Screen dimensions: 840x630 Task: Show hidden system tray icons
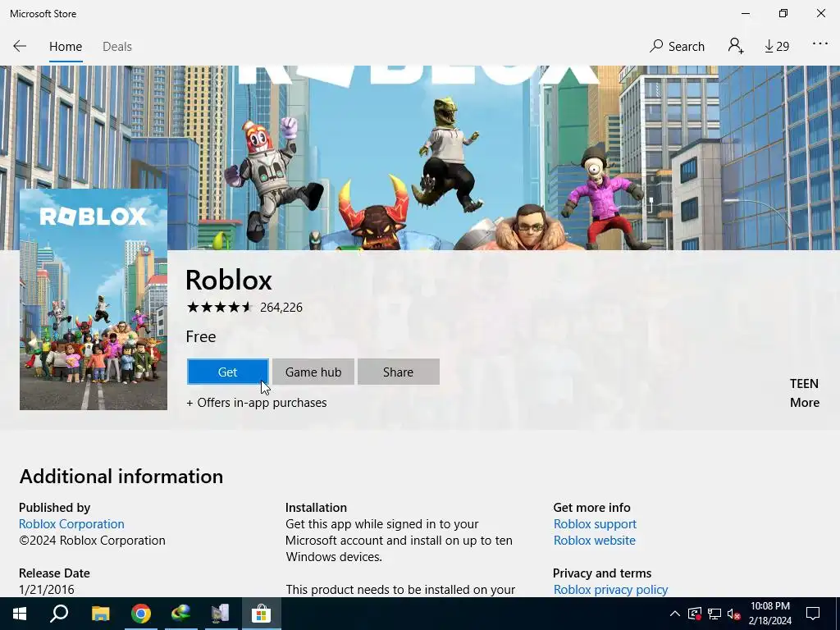coord(675,614)
